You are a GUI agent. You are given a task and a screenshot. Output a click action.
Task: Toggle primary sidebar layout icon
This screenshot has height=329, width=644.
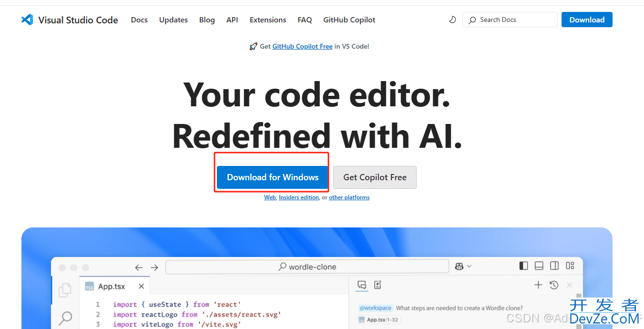click(x=524, y=266)
